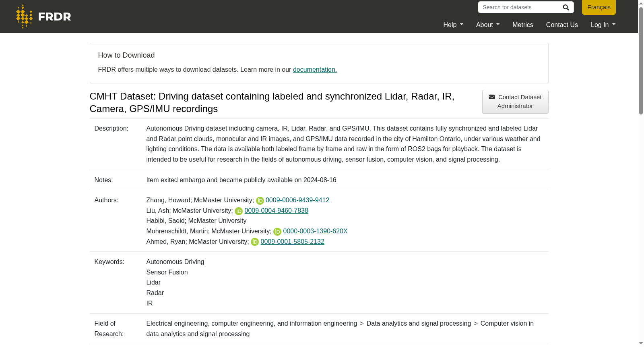Click ORCID icon beside Ash Liu

click(x=239, y=211)
